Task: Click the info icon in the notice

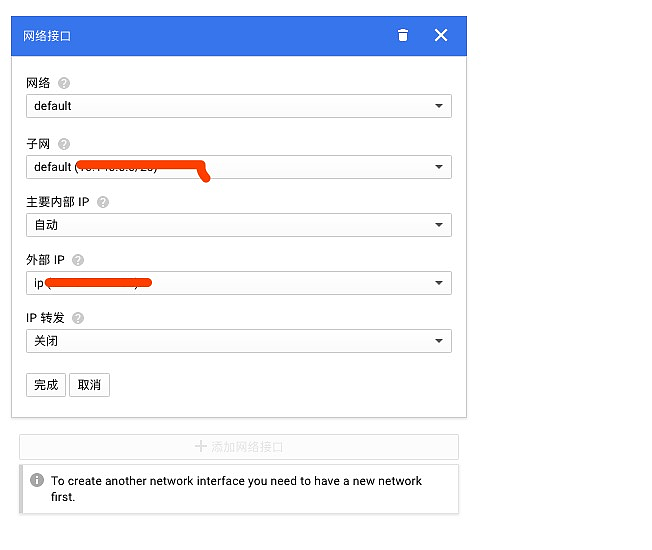Action: coord(37,480)
